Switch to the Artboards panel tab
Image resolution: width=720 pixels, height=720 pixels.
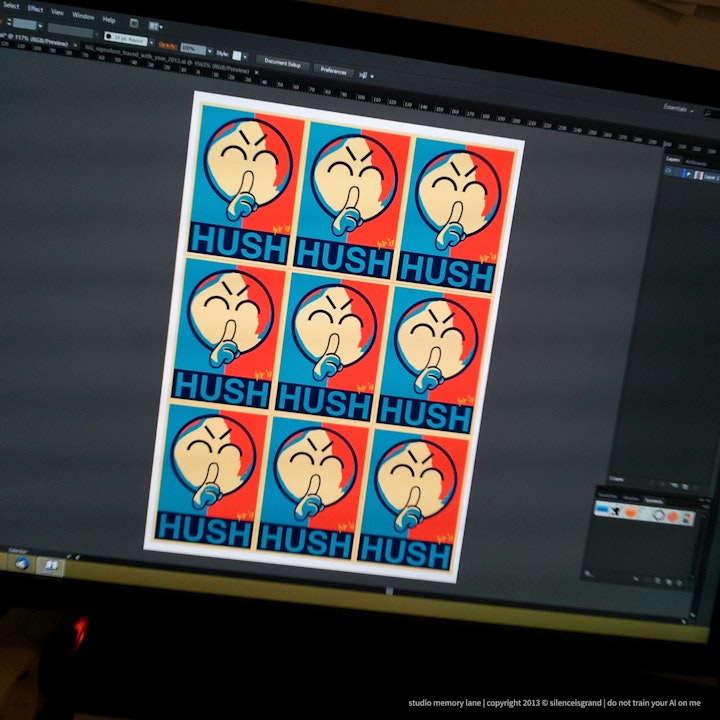point(697,162)
